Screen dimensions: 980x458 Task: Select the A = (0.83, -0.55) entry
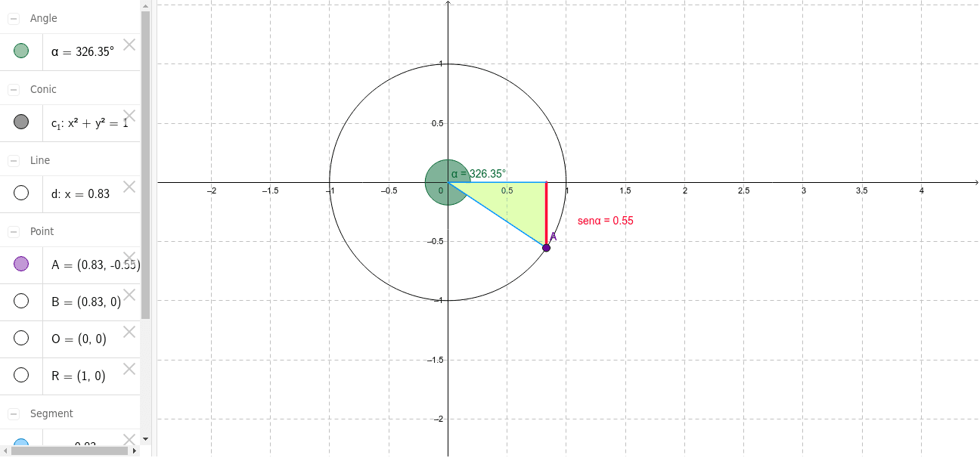(x=95, y=265)
